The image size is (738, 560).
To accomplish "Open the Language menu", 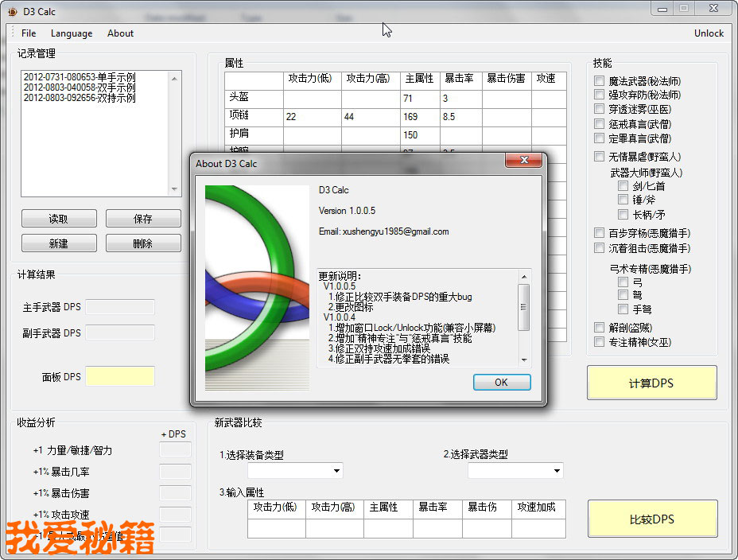I will tap(72, 33).
